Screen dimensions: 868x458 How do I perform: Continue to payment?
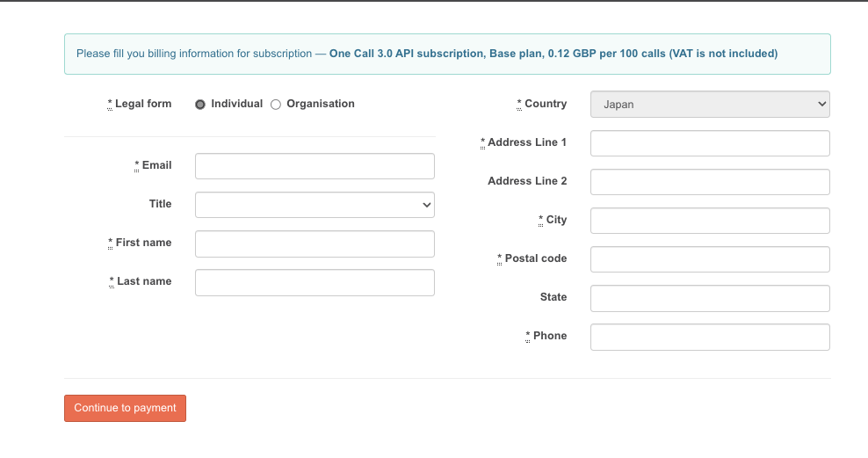point(125,408)
